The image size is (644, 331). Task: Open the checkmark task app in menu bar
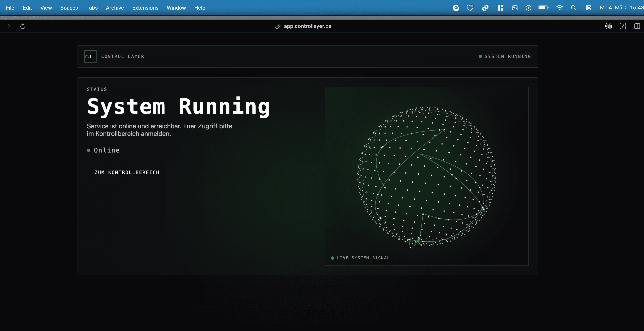tap(456, 8)
